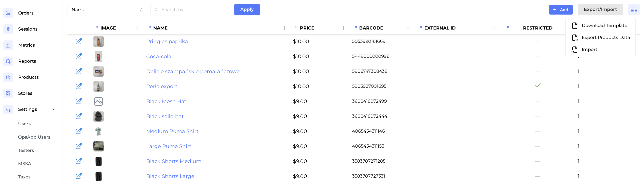Focus the Search by input field
Viewport: 644px width, 184px height.
[194, 10]
